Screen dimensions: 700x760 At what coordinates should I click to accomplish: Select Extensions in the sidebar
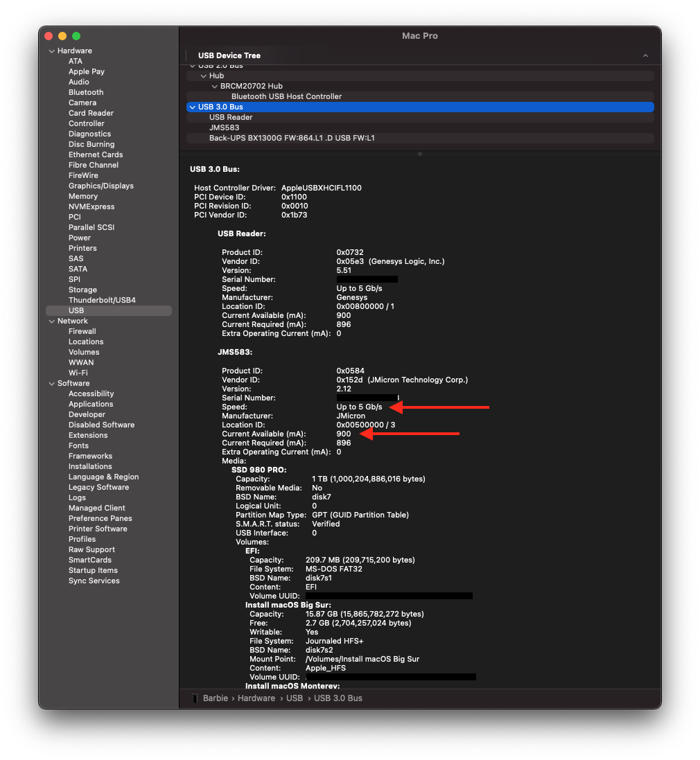(x=88, y=436)
